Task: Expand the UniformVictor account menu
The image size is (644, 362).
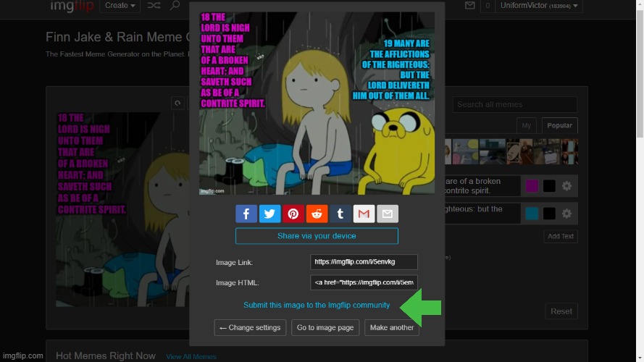Action: tap(539, 6)
